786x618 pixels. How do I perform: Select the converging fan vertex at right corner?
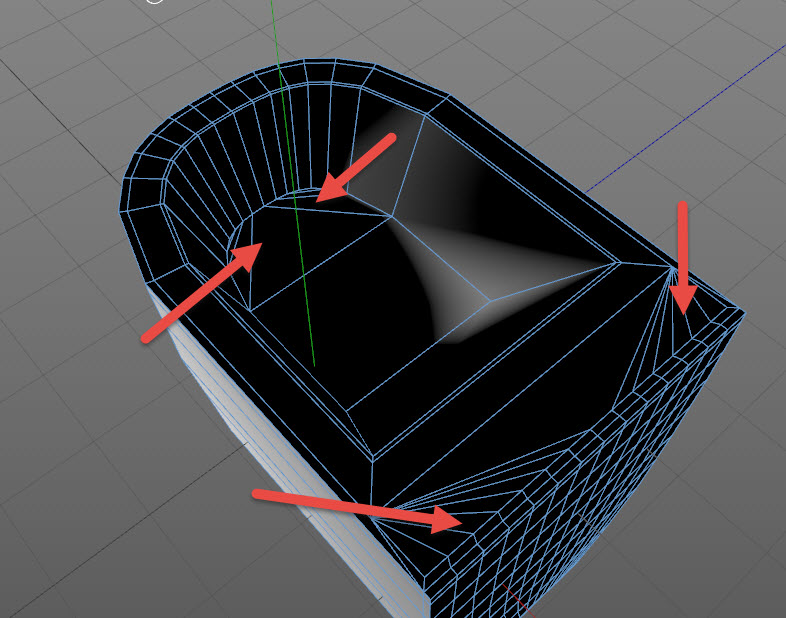coord(674,268)
